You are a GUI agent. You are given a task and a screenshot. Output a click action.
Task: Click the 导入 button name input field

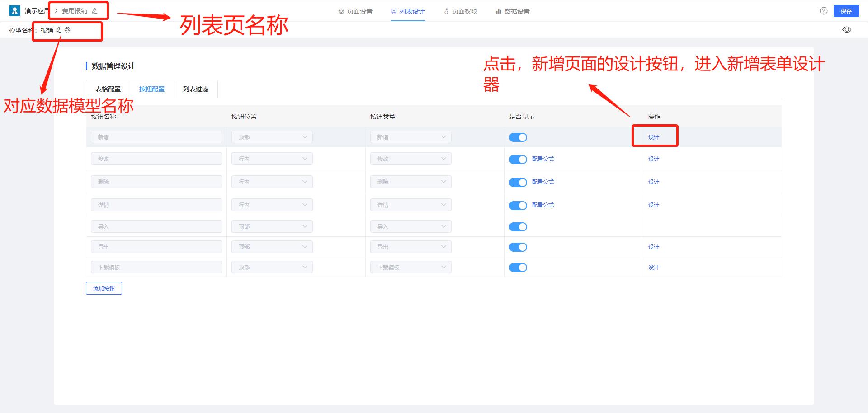tap(156, 226)
